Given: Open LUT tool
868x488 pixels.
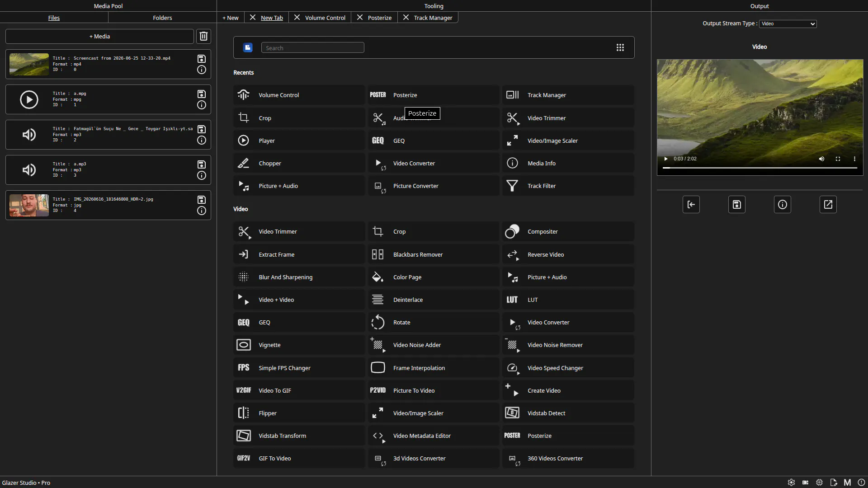Looking at the screenshot, I should (x=568, y=300).
